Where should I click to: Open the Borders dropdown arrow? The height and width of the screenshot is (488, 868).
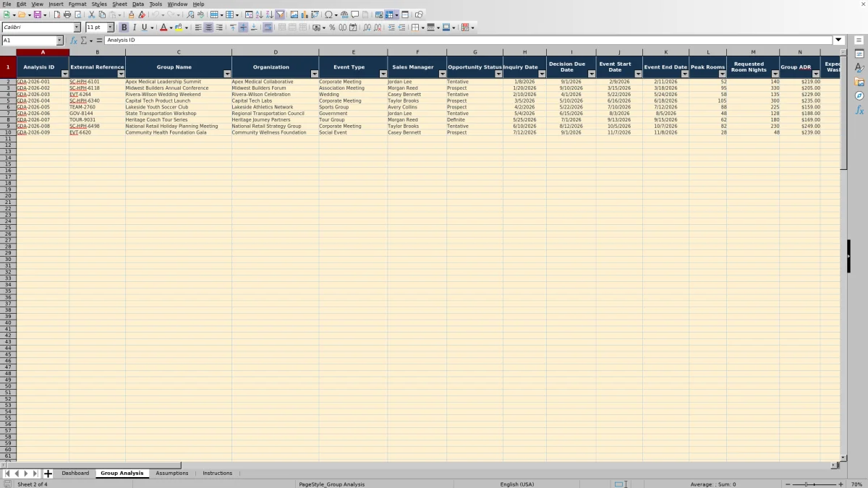(x=422, y=27)
